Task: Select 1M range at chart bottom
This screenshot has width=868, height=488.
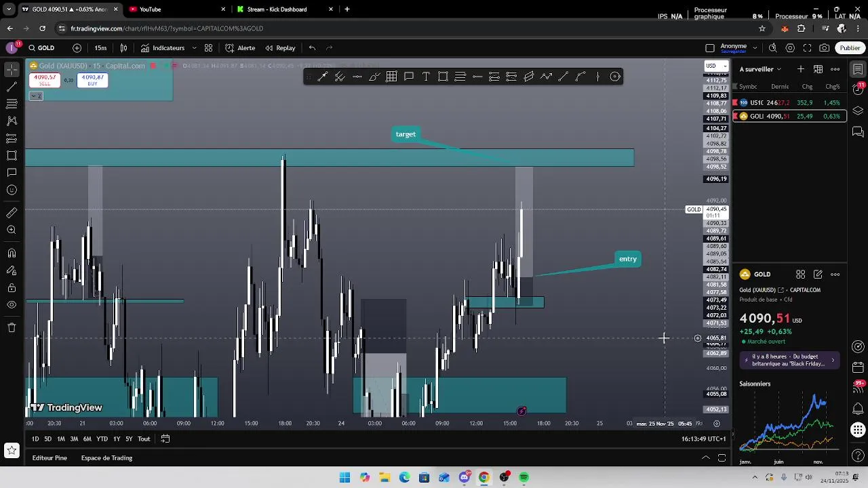Action: tap(60, 439)
